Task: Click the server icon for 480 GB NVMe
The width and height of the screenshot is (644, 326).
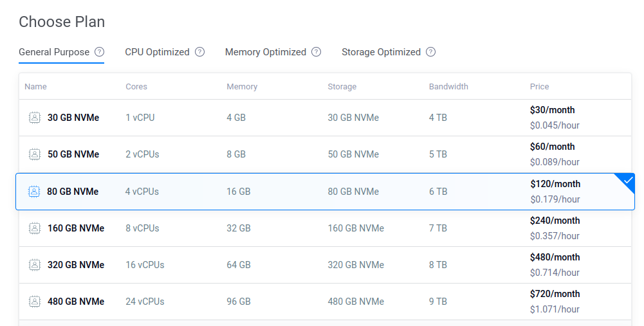Action: point(35,302)
